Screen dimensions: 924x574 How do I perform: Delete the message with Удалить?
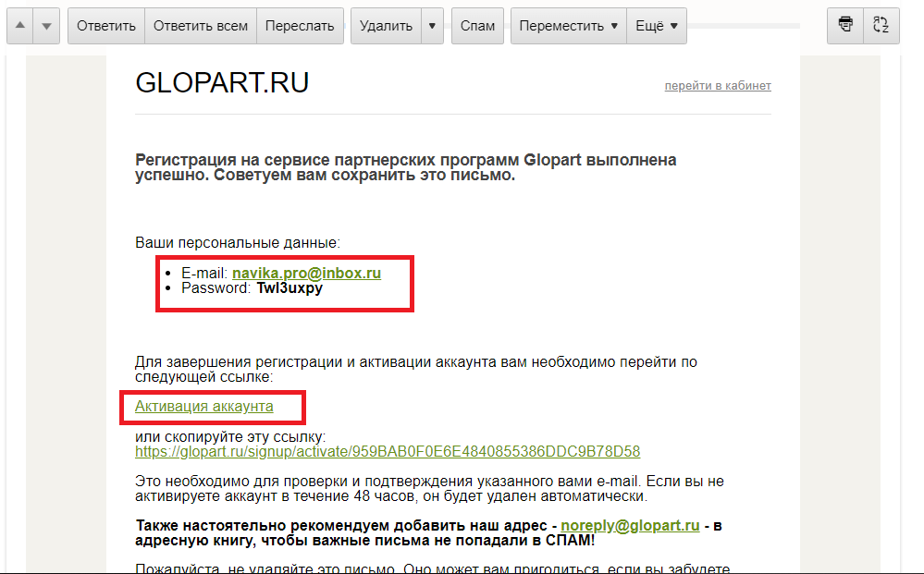click(386, 26)
